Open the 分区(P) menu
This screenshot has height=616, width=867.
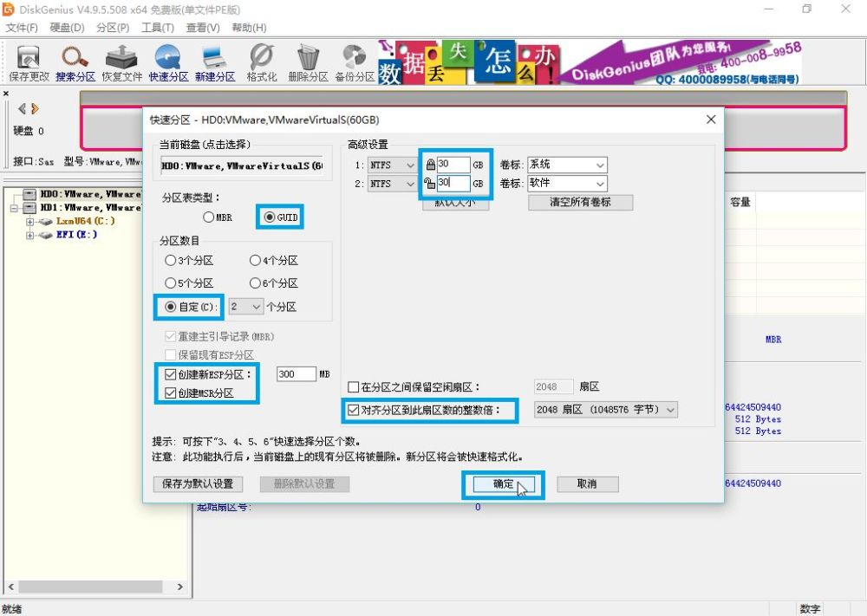pyautogui.click(x=112, y=28)
